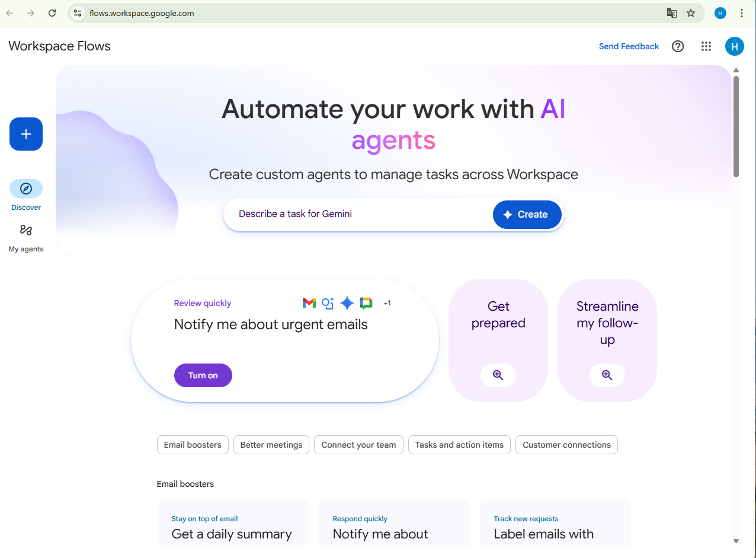Turn on the urgent emails agent
The width and height of the screenshot is (756, 558).
point(203,375)
